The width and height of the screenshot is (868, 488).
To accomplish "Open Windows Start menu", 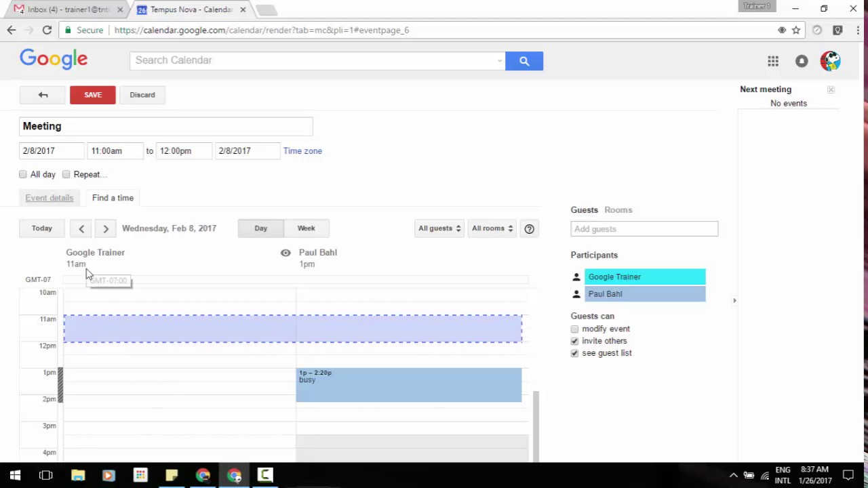I will click(x=15, y=475).
